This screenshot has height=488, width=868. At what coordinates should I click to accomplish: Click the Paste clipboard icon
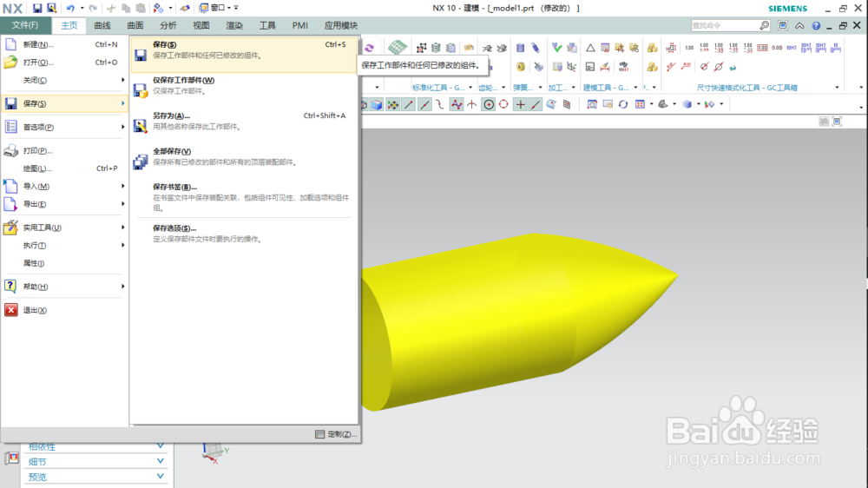[x=141, y=8]
